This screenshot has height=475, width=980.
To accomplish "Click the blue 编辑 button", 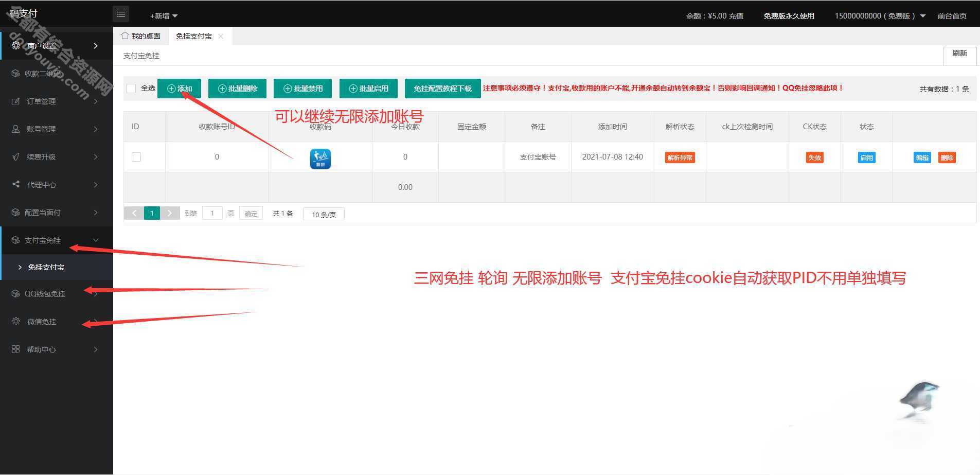I will [x=922, y=157].
